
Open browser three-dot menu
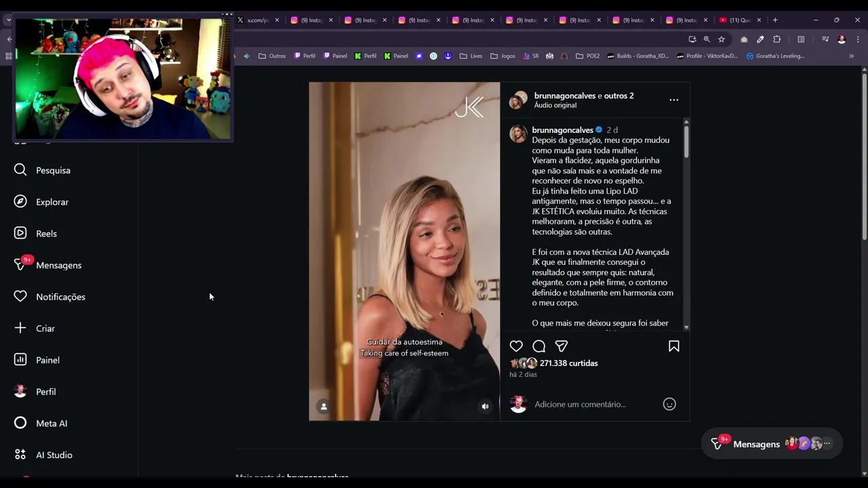click(858, 39)
